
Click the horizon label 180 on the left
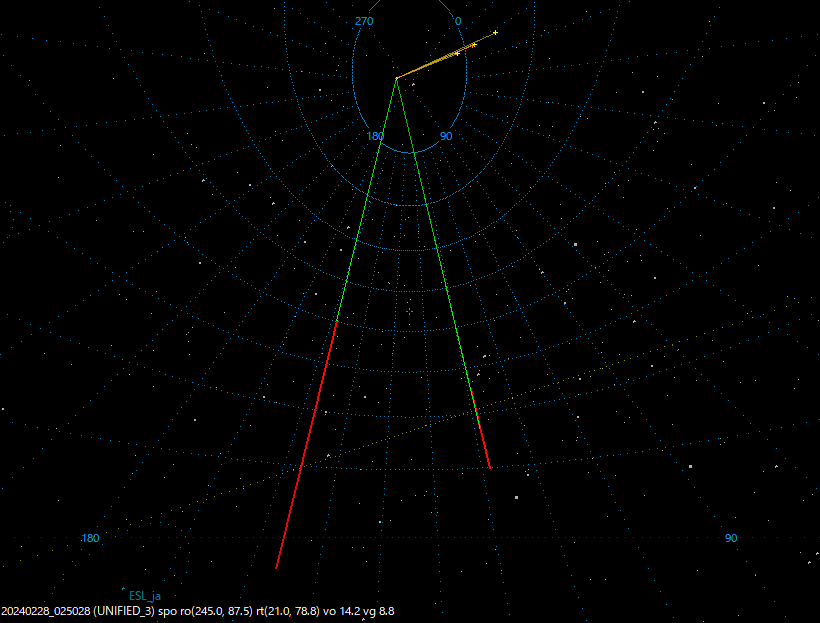[89, 538]
